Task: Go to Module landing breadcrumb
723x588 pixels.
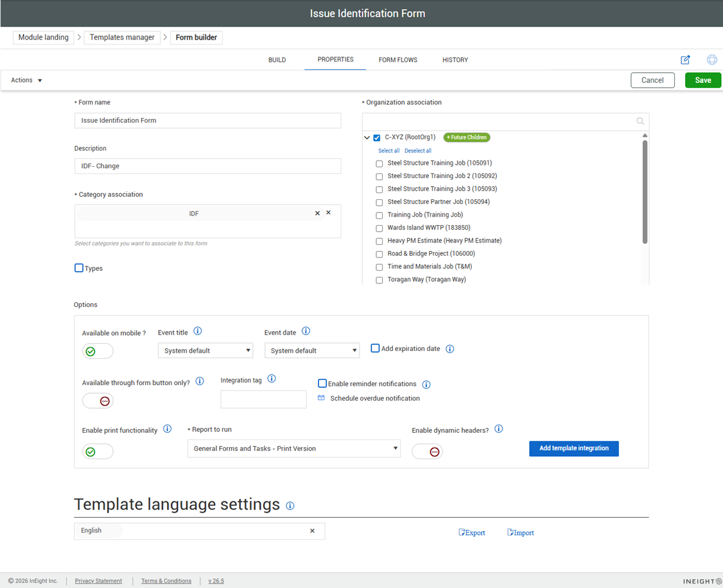Action: pyautogui.click(x=43, y=37)
